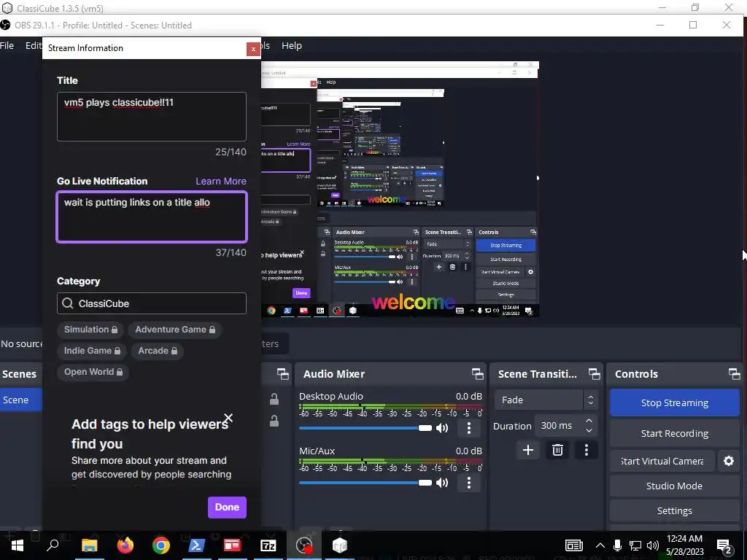
Task: Open the volume tray icon
Action: coord(653,545)
